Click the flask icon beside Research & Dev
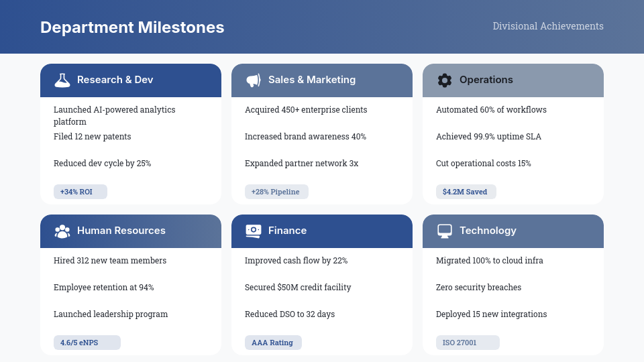Screen dimensions: 644x362 [62, 80]
